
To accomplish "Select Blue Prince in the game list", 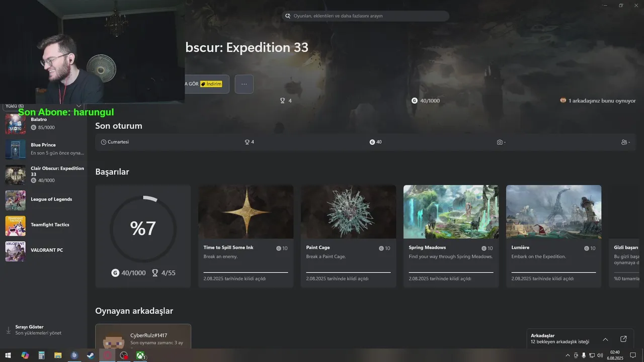I will point(45,149).
